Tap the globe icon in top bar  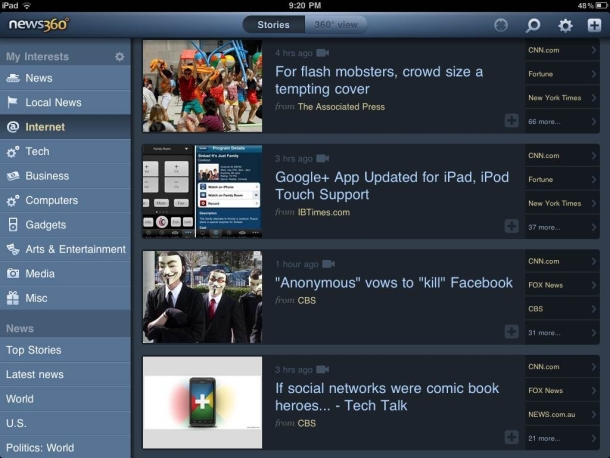tap(501, 25)
